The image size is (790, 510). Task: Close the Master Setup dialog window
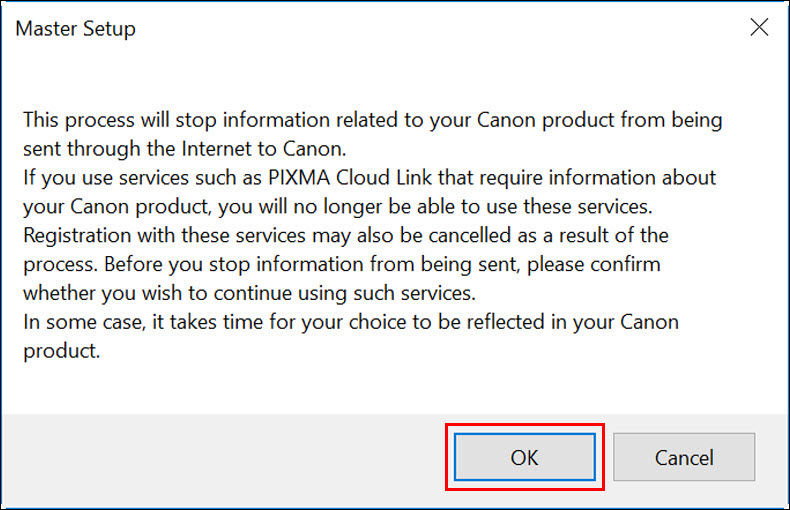[759, 27]
